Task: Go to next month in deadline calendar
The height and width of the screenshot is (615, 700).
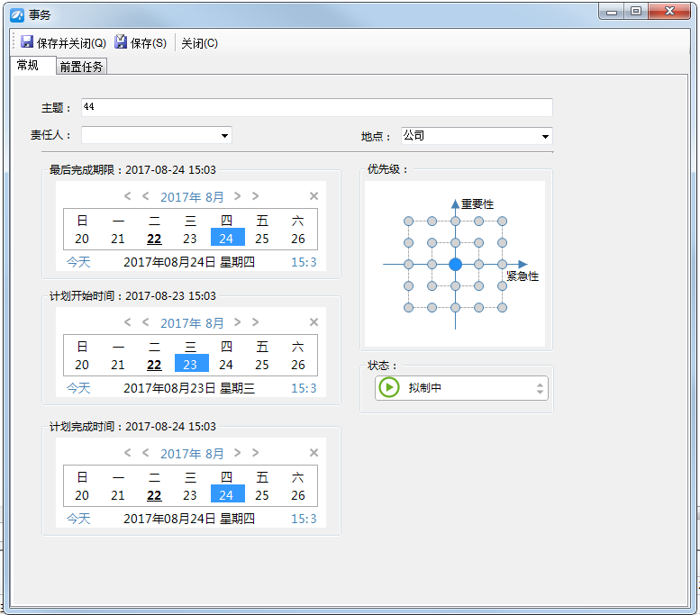Action: point(238,196)
